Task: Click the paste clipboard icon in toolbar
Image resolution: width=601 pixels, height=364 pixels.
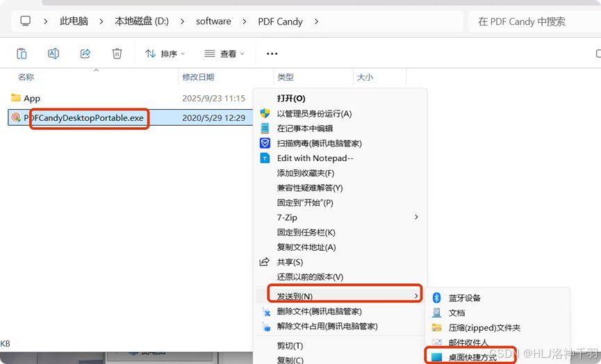Action: pos(22,53)
